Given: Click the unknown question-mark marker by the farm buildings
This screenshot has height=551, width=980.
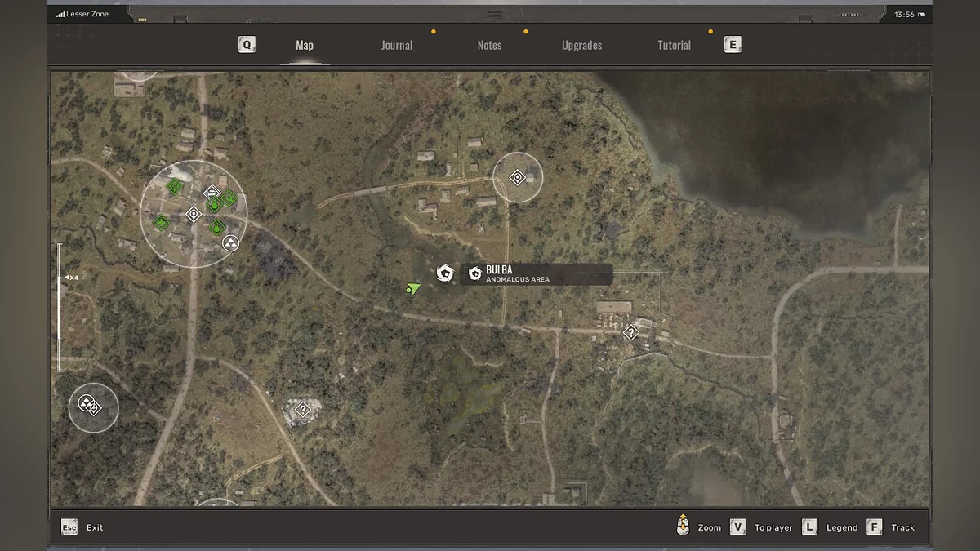Looking at the screenshot, I should [630, 332].
